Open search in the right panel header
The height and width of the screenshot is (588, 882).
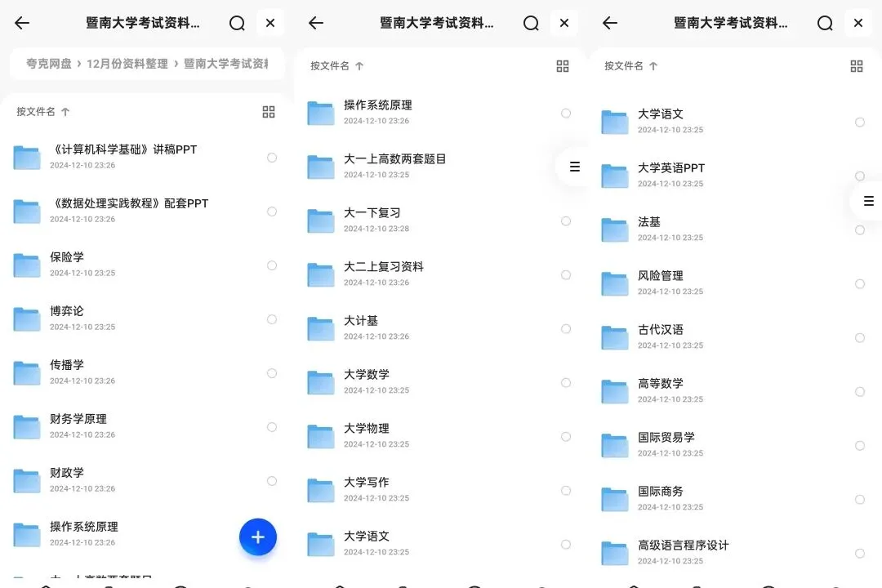click(825, 23)
